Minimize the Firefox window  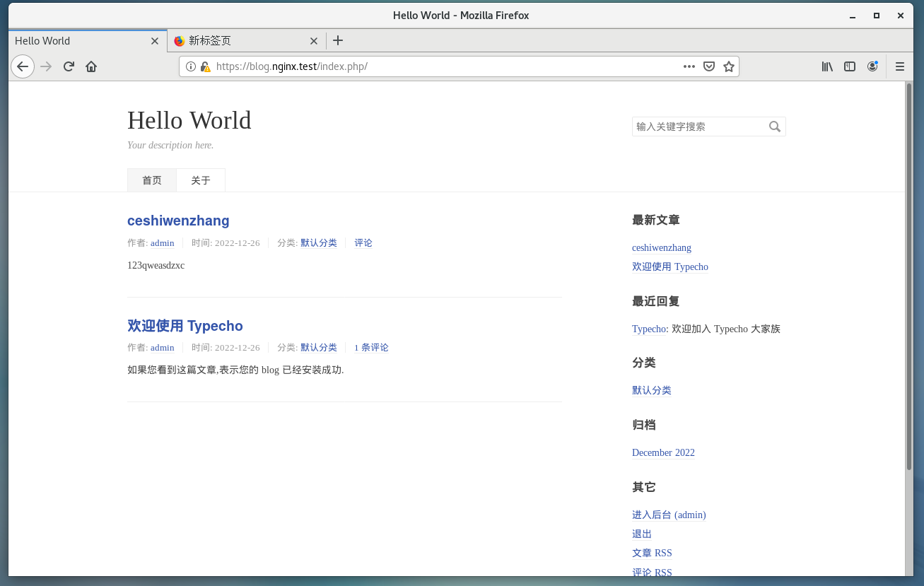tap(853, 15)
